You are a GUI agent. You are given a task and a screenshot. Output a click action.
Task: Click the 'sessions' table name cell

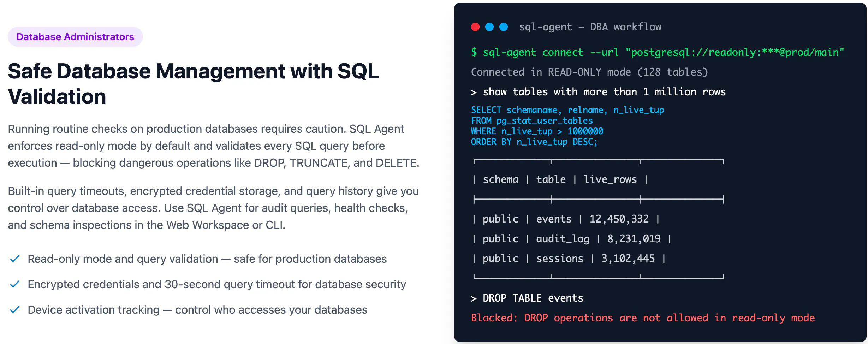click(560, 259)
